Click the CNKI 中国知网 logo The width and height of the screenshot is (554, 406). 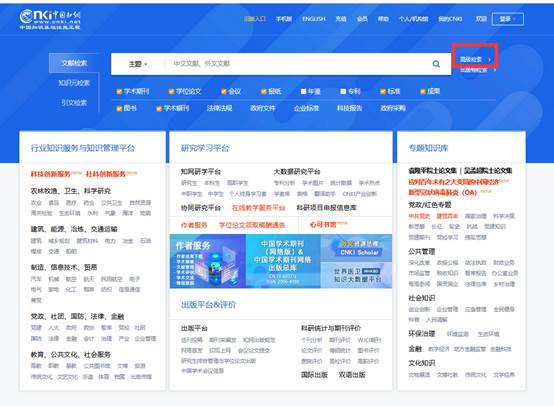tap(50, 19)
